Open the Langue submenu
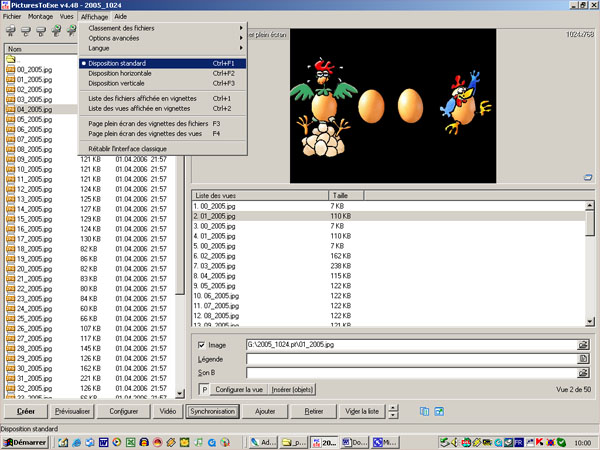The image size is (600, 450). 163,48
